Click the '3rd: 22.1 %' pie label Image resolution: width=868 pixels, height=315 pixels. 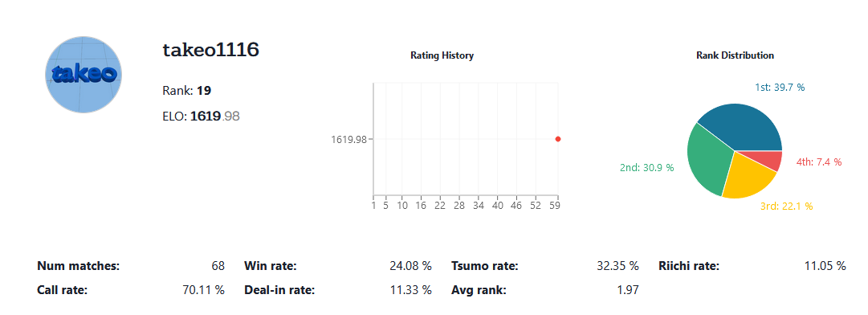786,207
